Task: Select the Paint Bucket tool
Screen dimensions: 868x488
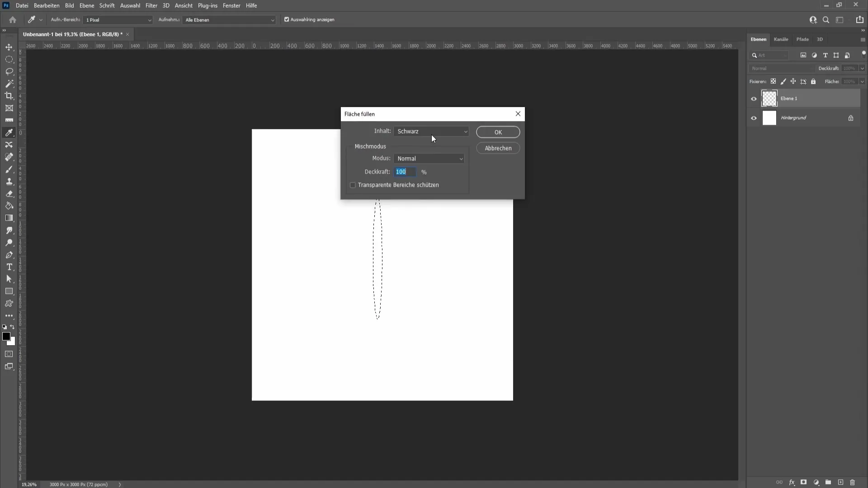Action: (9, 206)
